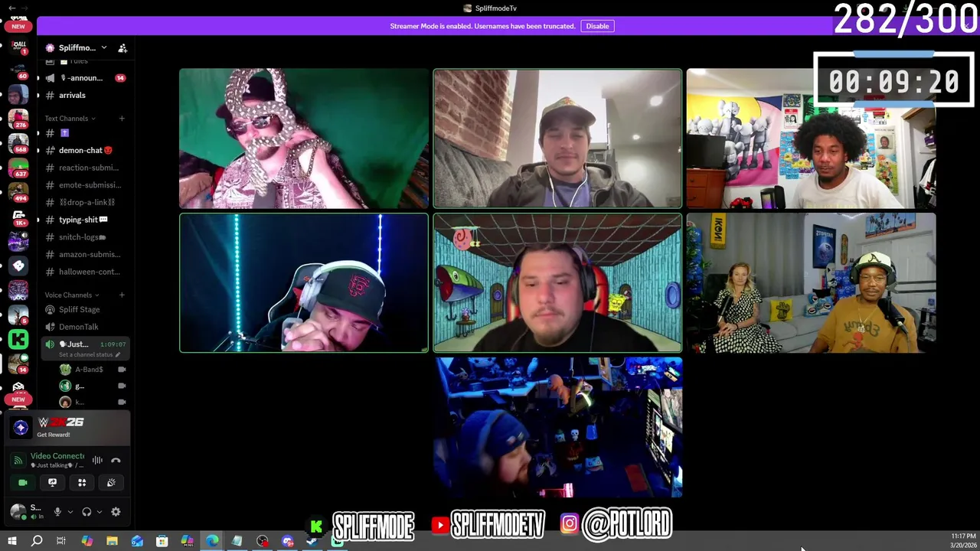Collapse the Text Channels category
Image resolution: width=980 pixels, height=551 pixels.
pyautogui.click(x=70, y=119)
